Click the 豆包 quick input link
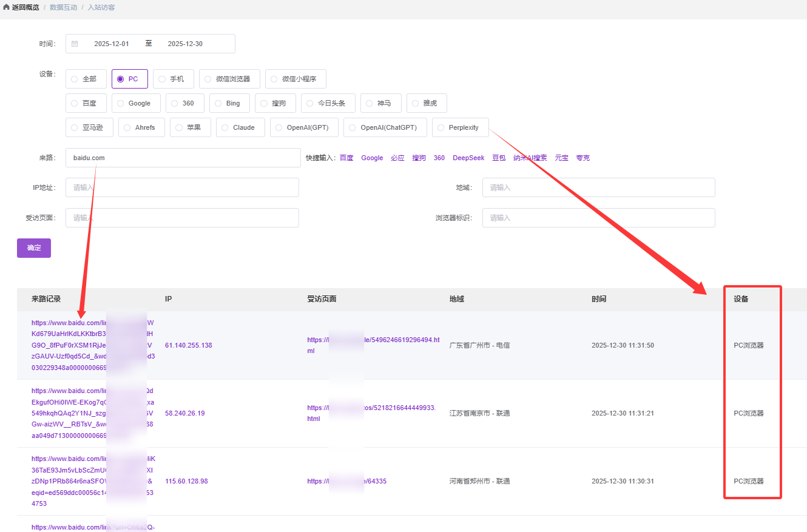Image resolution: width=807 pixels, height=532 pixels. pos(499,158)
